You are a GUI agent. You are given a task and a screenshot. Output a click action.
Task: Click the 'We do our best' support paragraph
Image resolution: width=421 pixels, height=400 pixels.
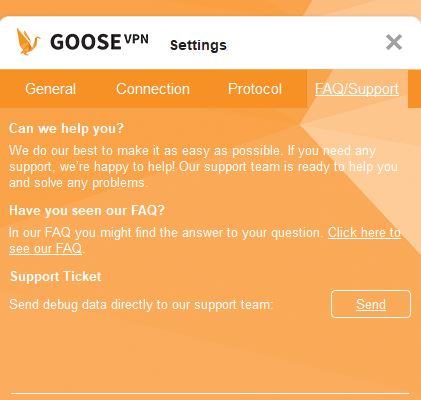coord(203,167)
